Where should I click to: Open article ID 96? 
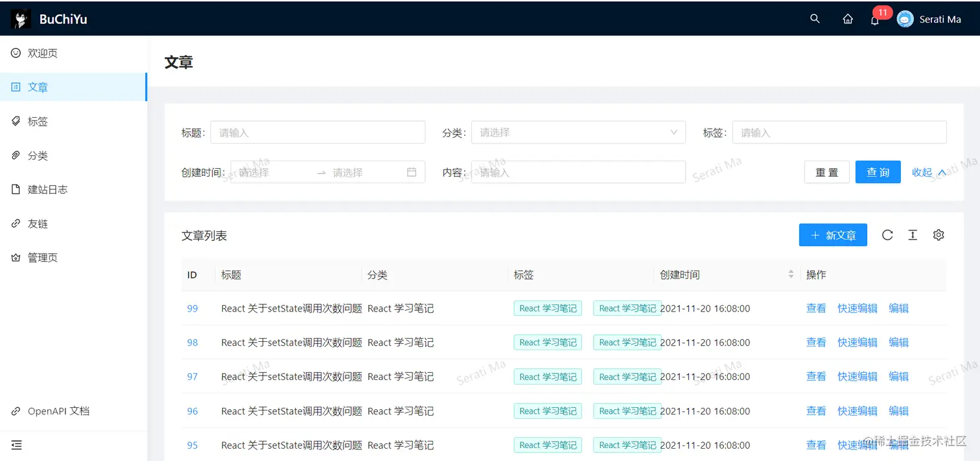pyautogui.click(x=192, y=411)
